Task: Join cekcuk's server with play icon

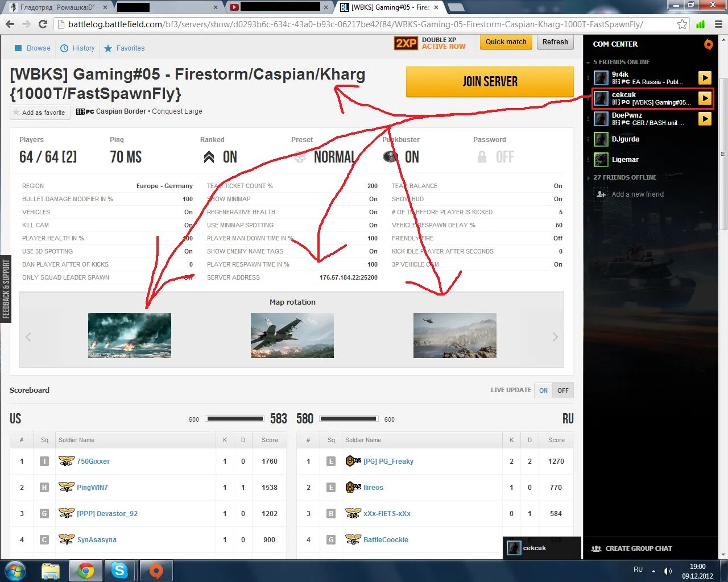Action: pos(705,98)
